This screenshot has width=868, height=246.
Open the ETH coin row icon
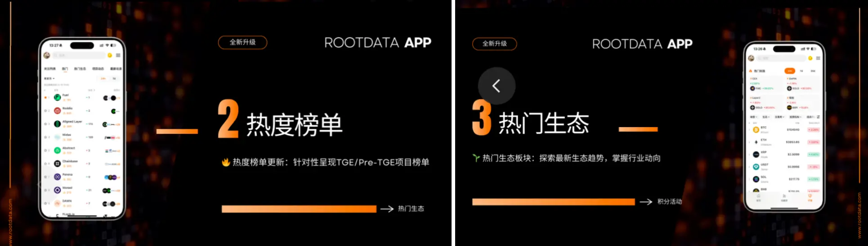pos(756,142)
